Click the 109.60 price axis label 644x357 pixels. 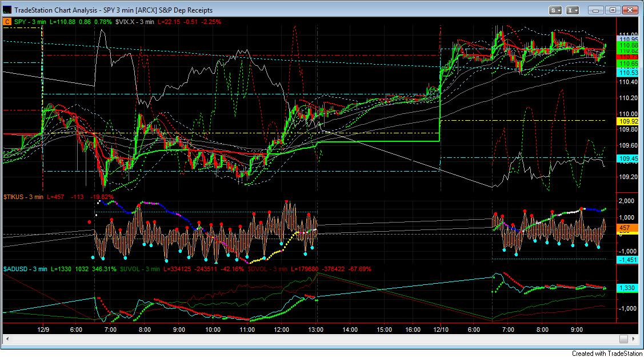627,145
